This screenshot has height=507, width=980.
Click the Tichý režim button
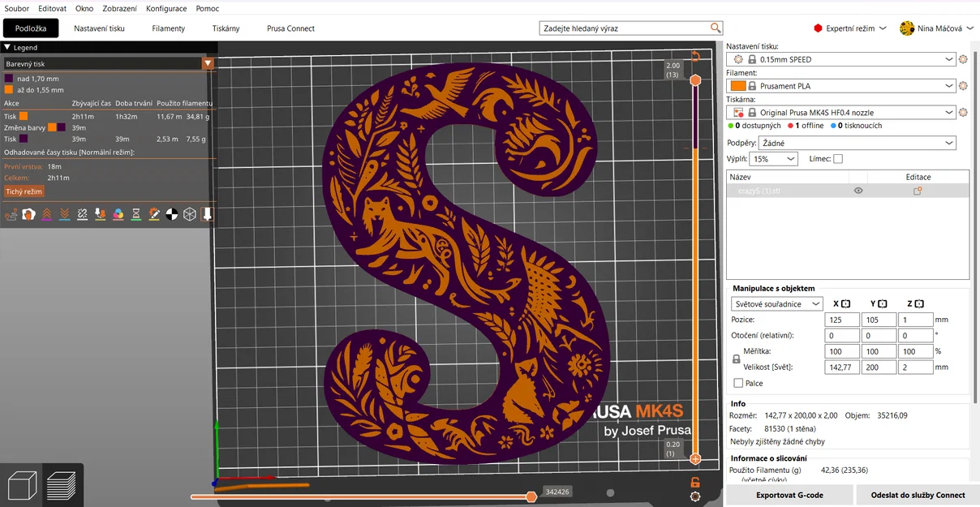pyautogui.click(x=24, y=191)
